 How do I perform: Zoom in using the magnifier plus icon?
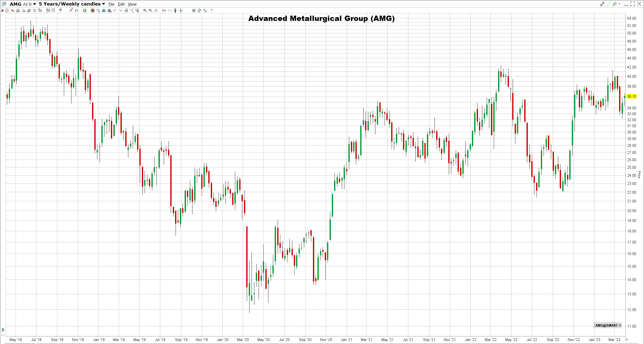point(145,10)
